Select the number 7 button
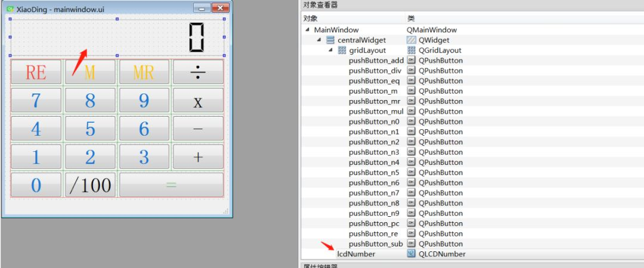 coord(36,100)
